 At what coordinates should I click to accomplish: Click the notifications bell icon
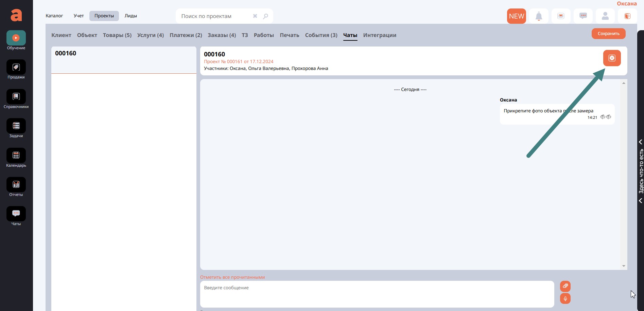(539, 16)
